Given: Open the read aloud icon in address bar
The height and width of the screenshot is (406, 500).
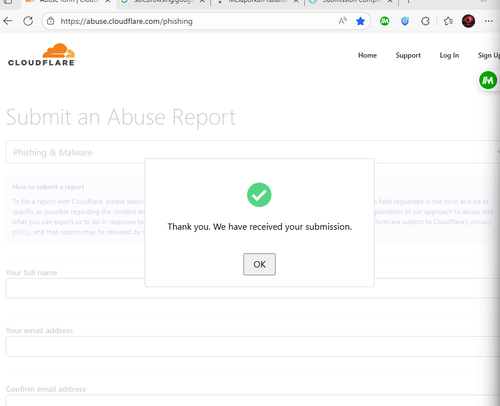Looking at the screenshot, I should pyautogui.click(x=342, y=21).
